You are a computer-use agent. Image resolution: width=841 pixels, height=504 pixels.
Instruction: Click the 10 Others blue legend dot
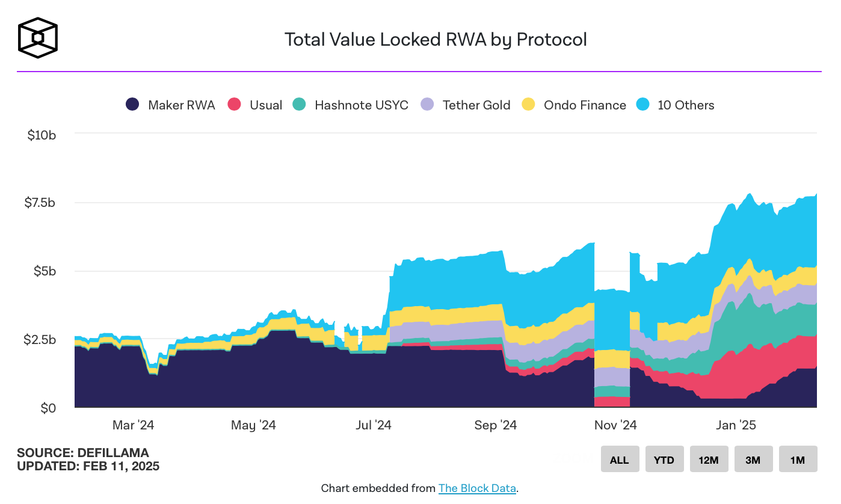pos(642,105)
